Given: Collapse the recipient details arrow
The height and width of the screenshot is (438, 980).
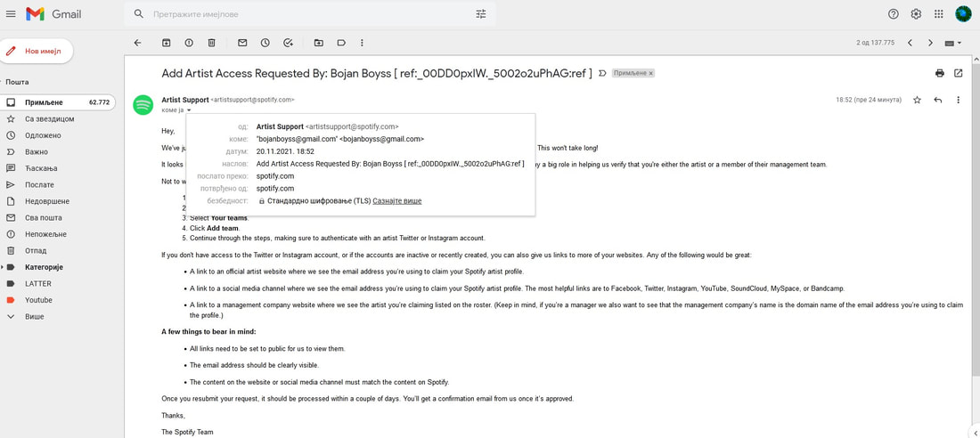Looking at the screenshot, I should pos(189,110).
